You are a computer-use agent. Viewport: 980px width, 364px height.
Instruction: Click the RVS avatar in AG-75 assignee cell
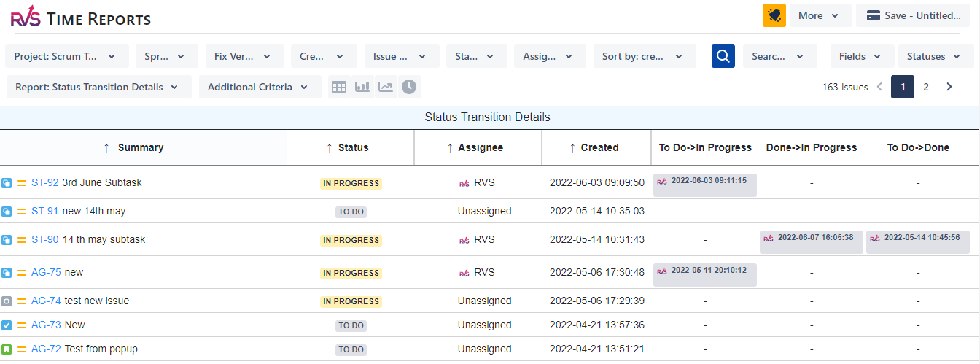click(x=464, y=273)
